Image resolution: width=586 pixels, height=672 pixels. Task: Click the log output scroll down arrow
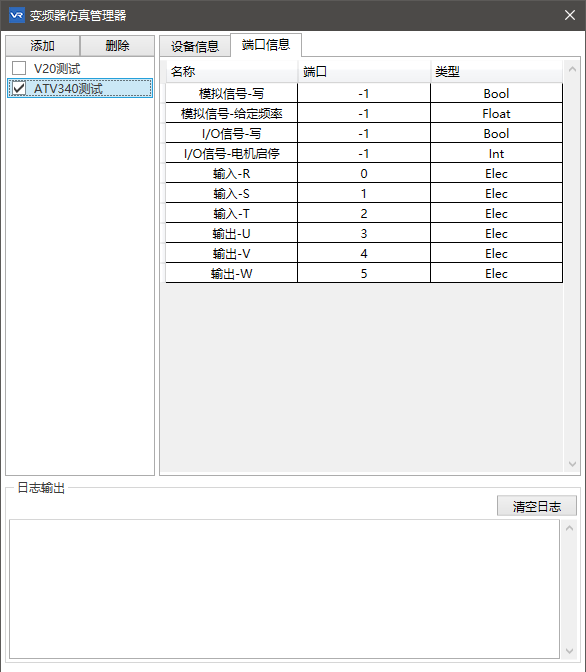569,651
